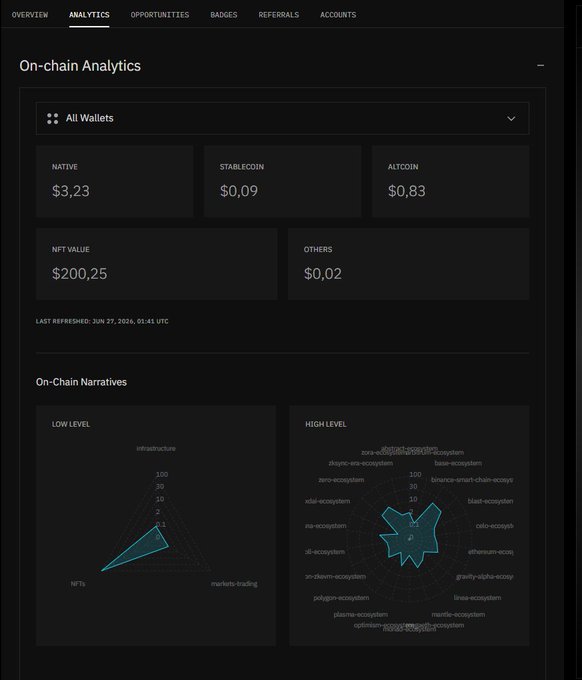Click the polygon-ecosystem label
The width and height of the screenshot is (582, 680).
click(x=341, y=598)
